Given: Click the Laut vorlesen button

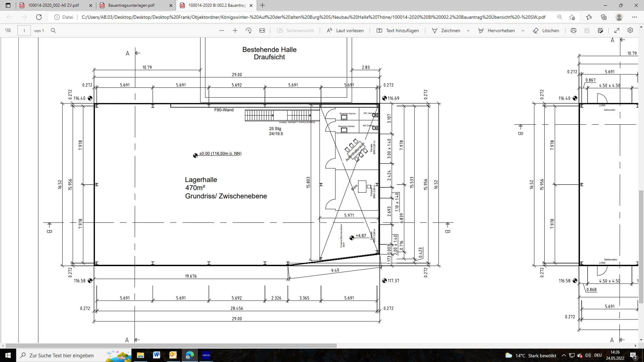Looking at the screenshot, I should (345, 31).
